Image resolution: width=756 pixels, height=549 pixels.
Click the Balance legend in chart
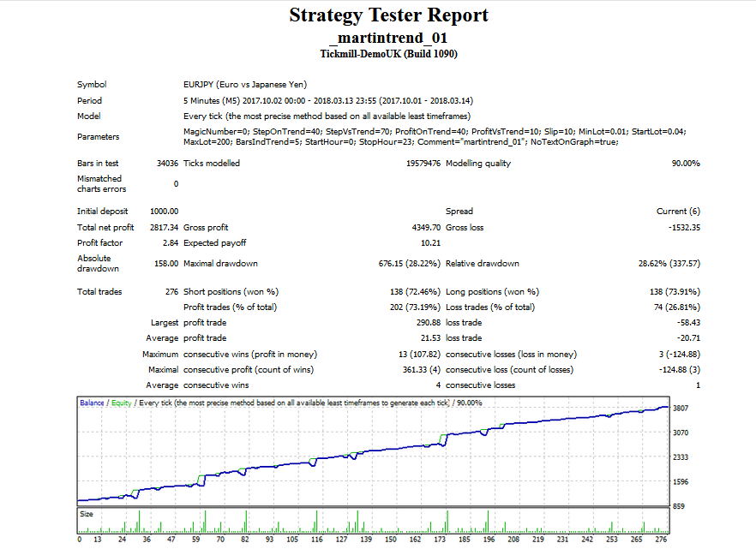tap(92, 403)
